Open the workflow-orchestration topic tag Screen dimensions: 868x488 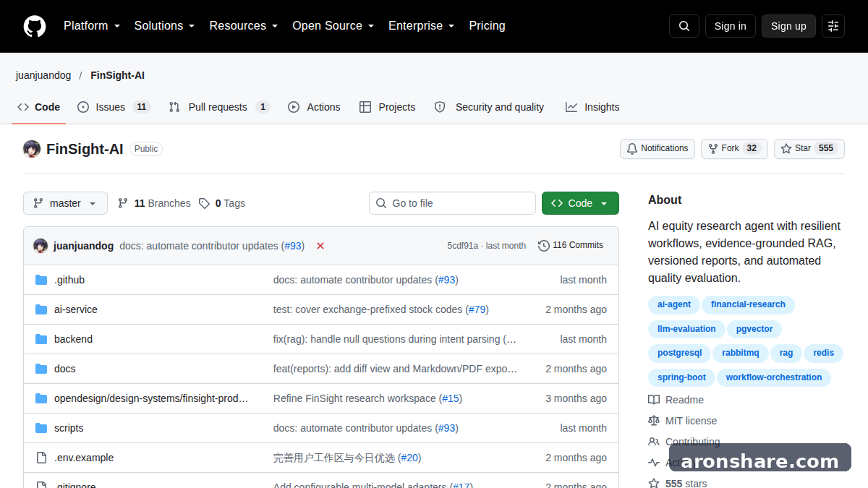[774, 377]
